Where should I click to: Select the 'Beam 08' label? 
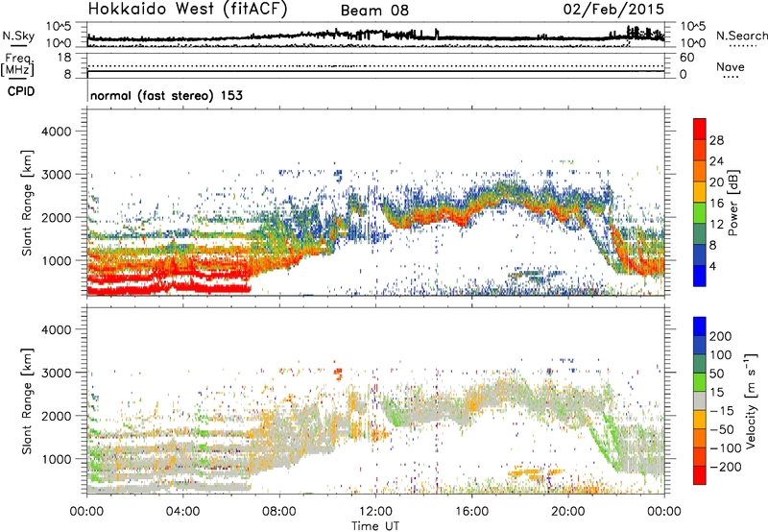tap(374, 11)
